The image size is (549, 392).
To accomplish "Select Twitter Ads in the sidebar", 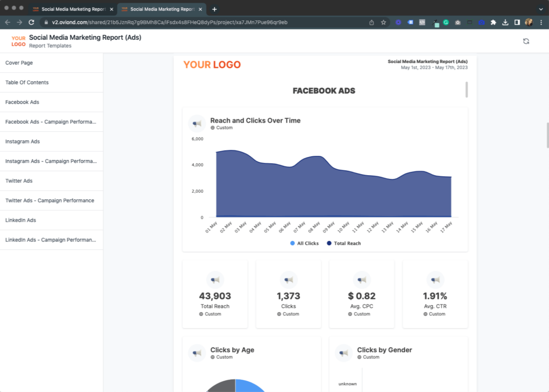I will pyautogui.click(x=51, y=181).
